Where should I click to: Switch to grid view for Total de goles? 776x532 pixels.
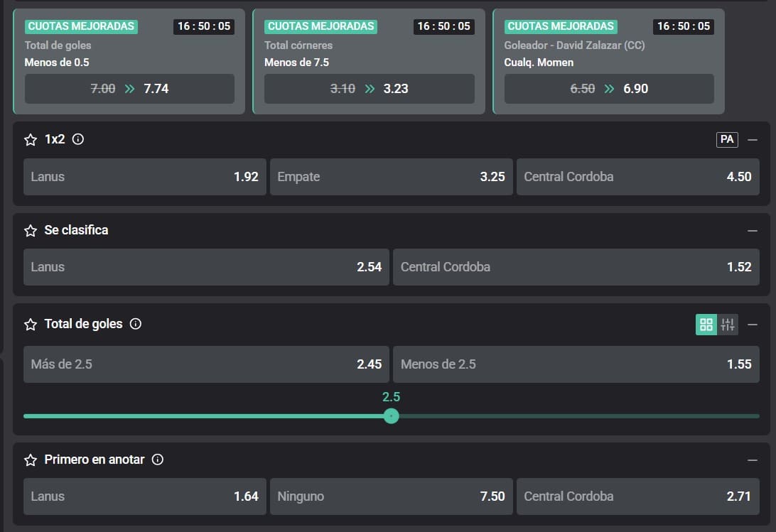click(706, 325)
